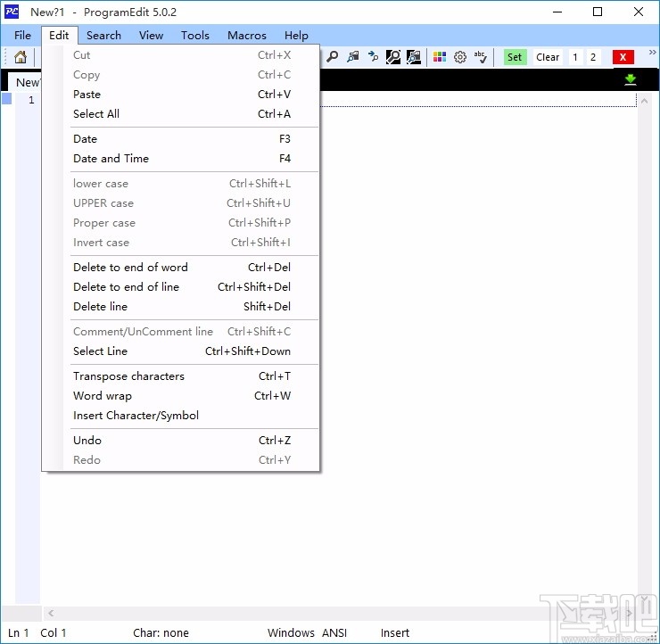Switch to the New document tab
The width and height of the screenshot is (660, 644).
tap(25, 82)
